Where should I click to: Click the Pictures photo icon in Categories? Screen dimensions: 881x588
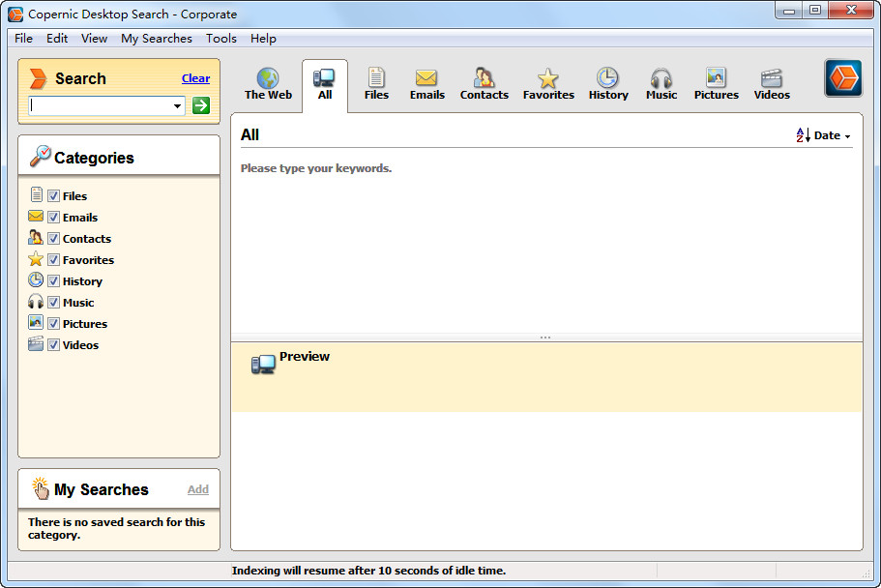pyautogui.click(x=36, y=322)
